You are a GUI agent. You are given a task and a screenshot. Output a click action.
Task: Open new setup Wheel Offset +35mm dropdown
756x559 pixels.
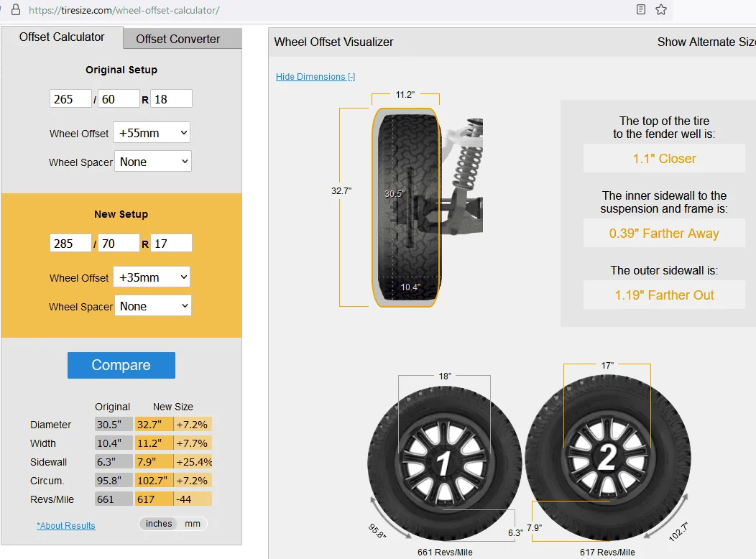click(x=152, y=277)
